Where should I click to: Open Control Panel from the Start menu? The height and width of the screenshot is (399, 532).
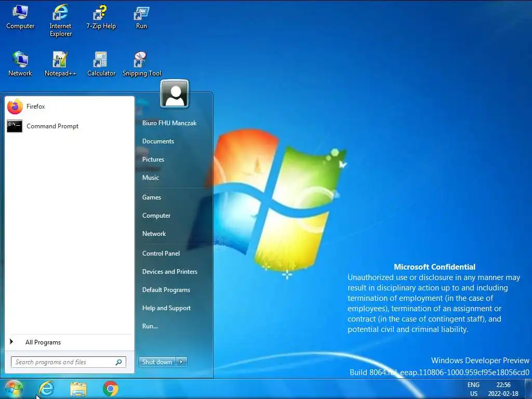[161, 254]
